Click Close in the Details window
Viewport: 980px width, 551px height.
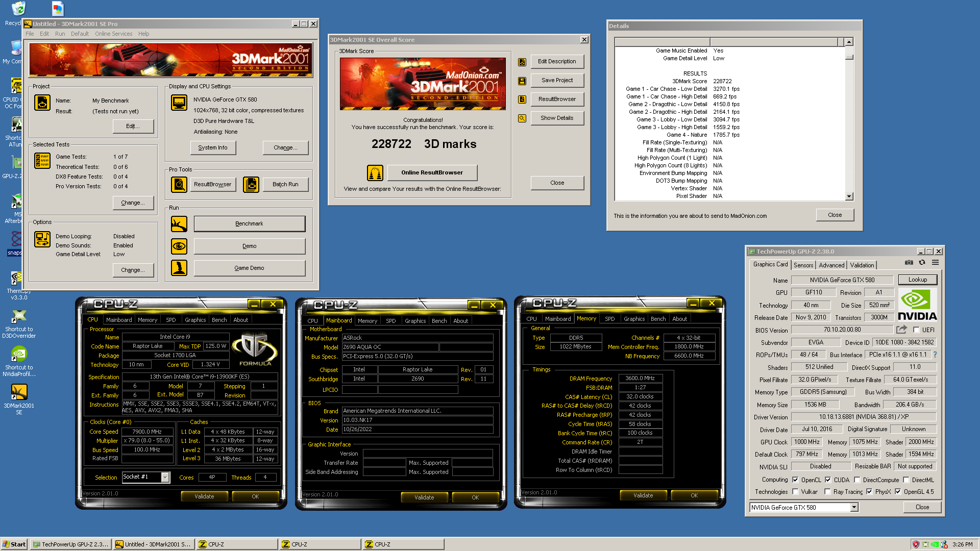(835, 215)
